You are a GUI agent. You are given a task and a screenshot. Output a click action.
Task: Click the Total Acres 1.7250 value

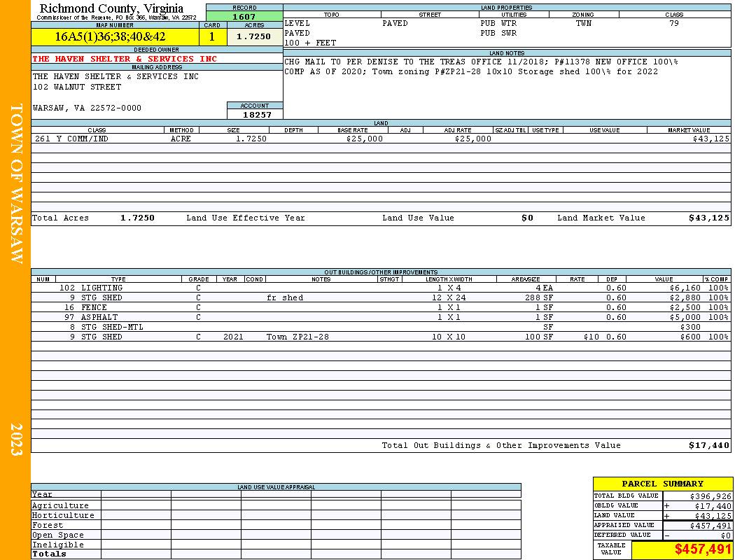coord(137,218)
